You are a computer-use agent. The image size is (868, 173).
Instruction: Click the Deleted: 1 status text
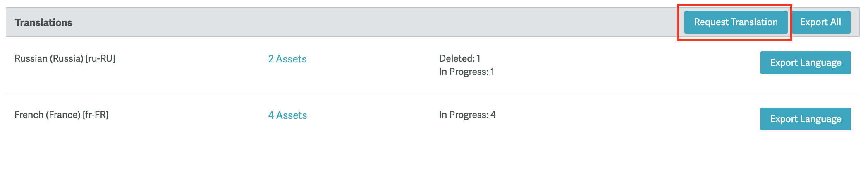(x=459, y=58)
